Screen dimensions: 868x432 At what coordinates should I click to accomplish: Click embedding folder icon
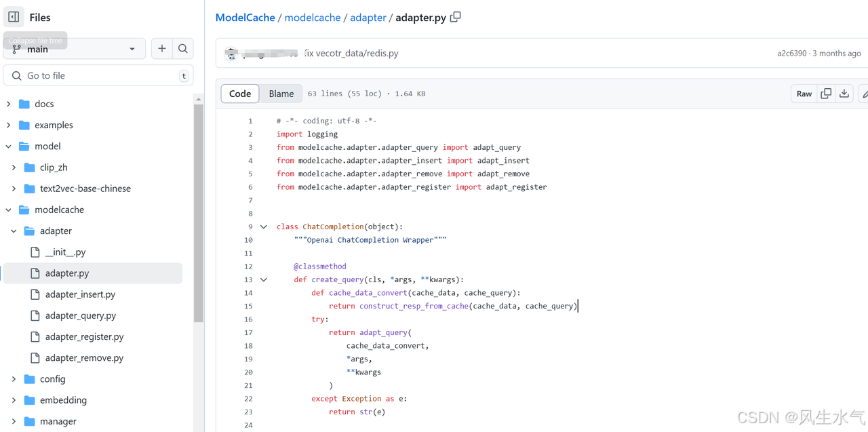pyautogui.click(x=29, y=400)
